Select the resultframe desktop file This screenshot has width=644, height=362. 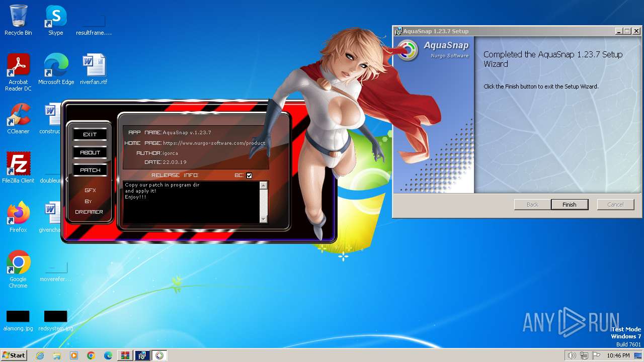coord(94,25)
